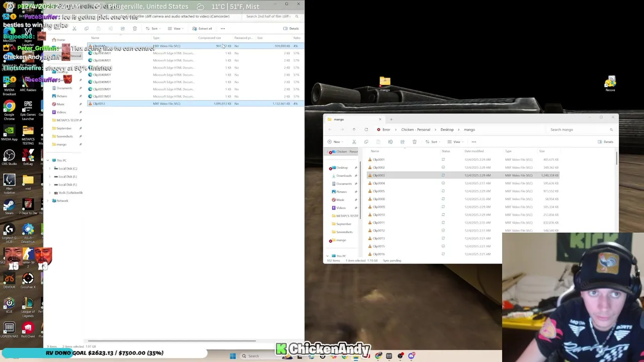Select Clip0012 in the mango file list
The image size is (644, 362).
click(x=463, y=230)
